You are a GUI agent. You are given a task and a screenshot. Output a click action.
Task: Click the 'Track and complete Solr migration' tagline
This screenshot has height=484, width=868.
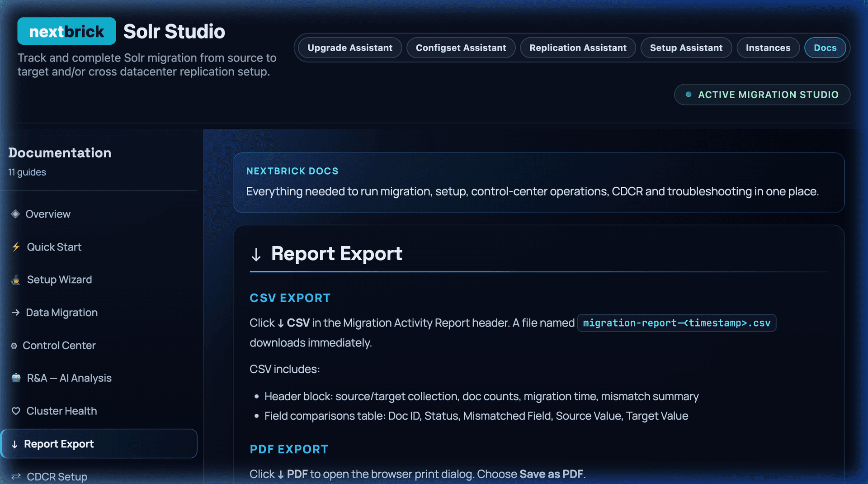point(147,65)
